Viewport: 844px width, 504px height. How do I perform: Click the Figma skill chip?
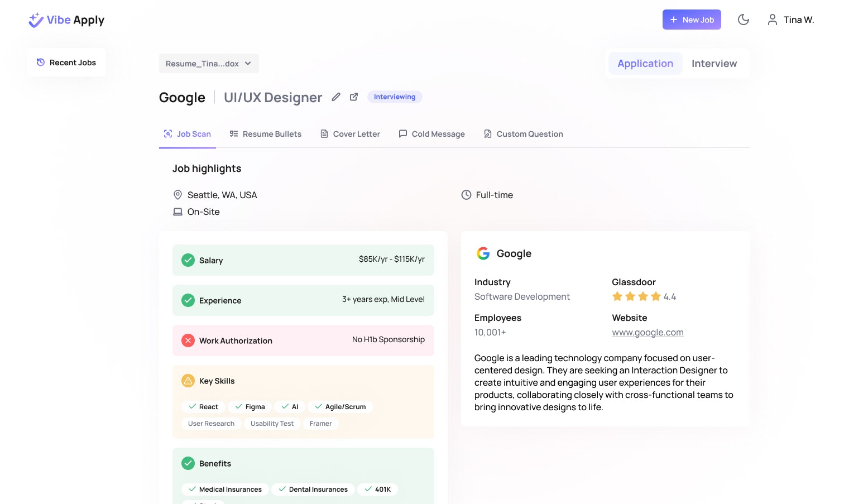(x=250, y=407)
